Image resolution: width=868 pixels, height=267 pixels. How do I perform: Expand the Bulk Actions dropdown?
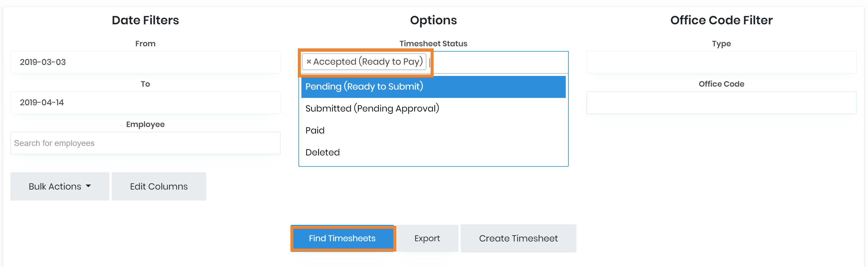pos(60,186)
